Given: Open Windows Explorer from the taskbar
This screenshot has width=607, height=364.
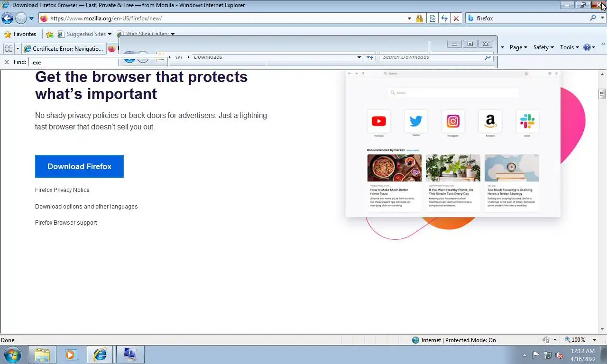Looking at the screenshot, I should pos(42,355).
